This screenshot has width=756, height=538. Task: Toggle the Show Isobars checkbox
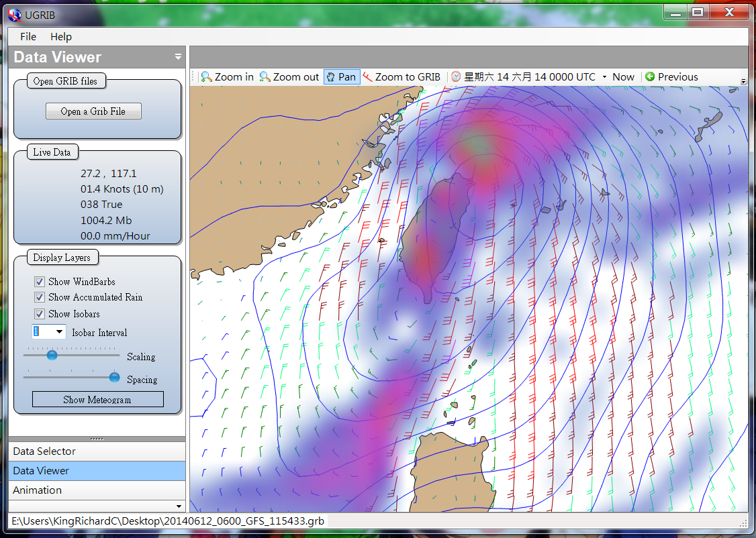[x=40, y=314]
